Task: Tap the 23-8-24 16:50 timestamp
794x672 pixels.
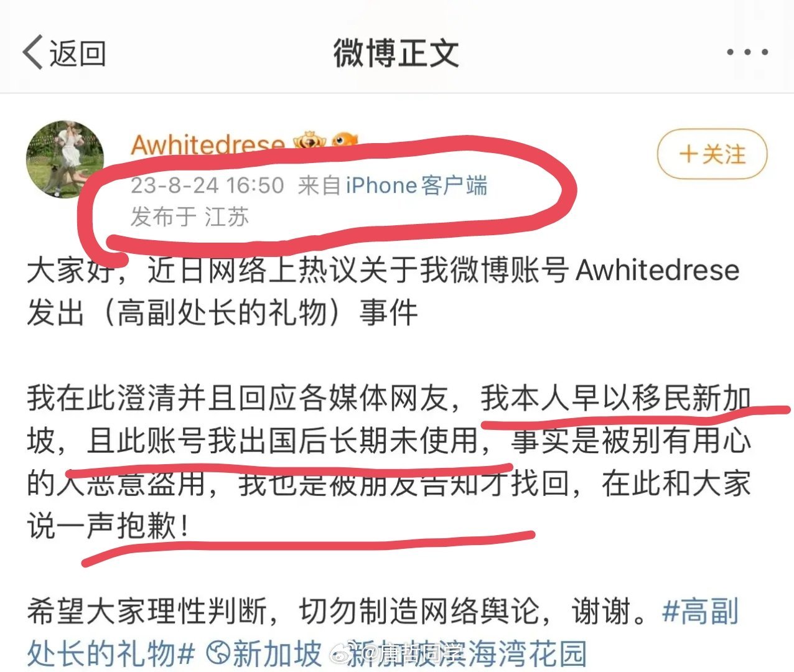Action: (207, 185)
